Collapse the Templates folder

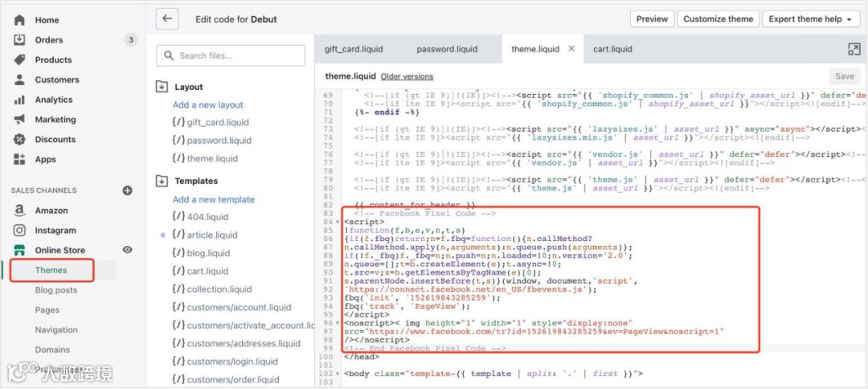pyautogui.click(x=162, y=181)
